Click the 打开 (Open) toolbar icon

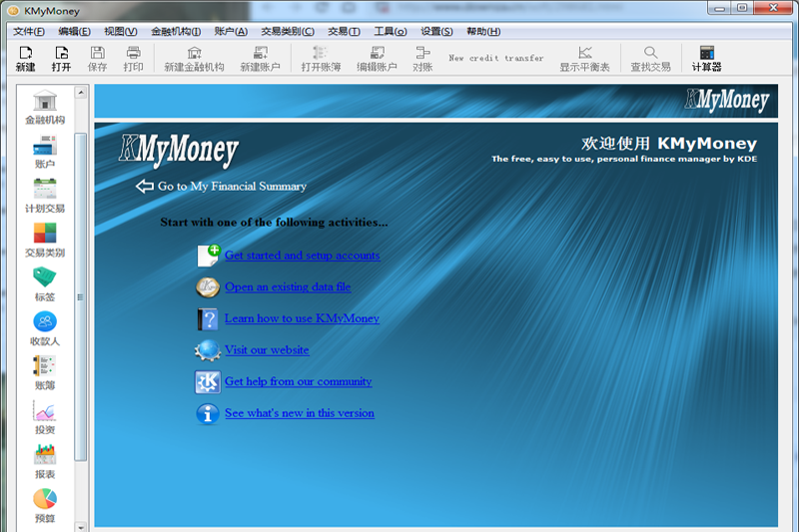[x=61, y=58]
